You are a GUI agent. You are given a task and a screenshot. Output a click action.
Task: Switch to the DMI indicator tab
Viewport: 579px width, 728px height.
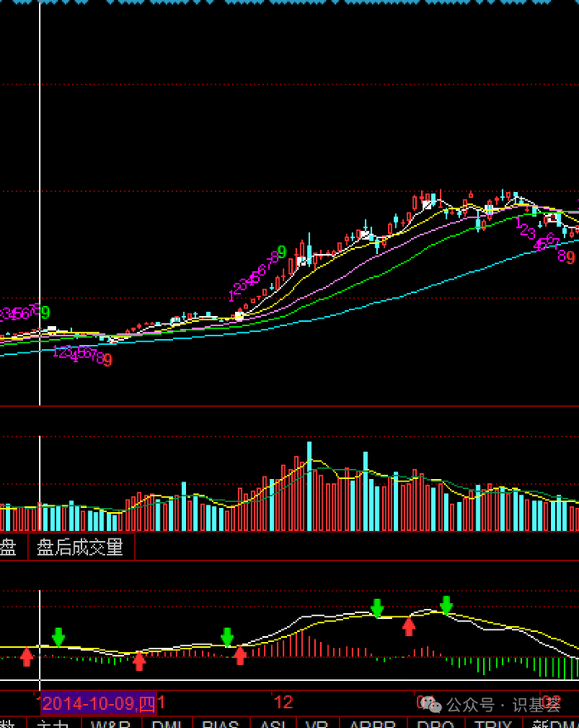point(167,723)
